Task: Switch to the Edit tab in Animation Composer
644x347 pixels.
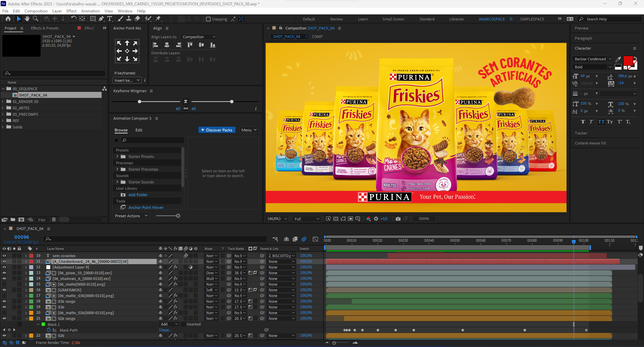Action: click(139, 130)
